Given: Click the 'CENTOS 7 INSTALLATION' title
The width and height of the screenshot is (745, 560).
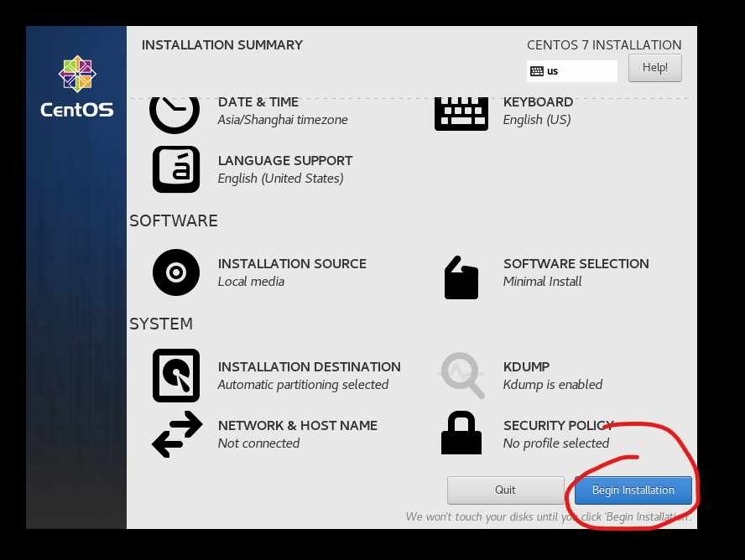Looking at the screenshot, I should [604, 45].
